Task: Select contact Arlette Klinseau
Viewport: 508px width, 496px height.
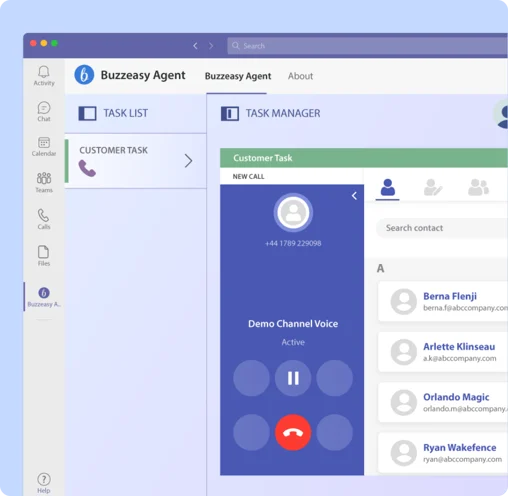Action: (443, 352)
